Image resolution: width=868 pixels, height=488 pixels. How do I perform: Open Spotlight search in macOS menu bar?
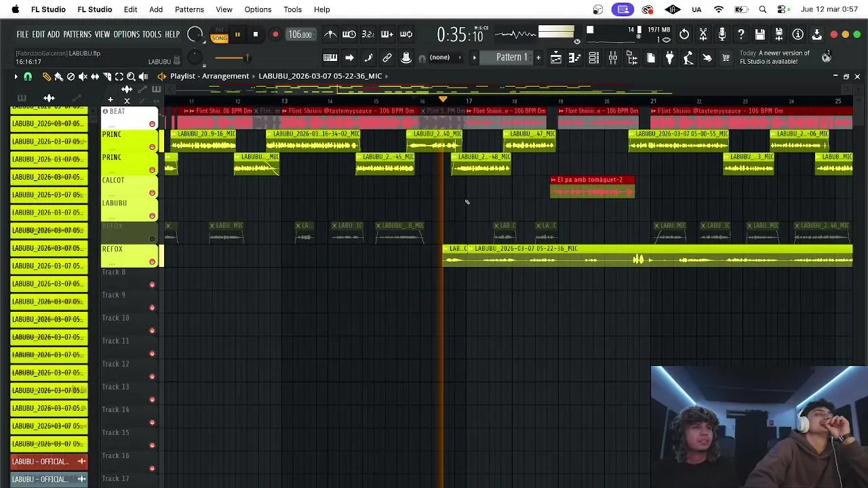point(763,9)
